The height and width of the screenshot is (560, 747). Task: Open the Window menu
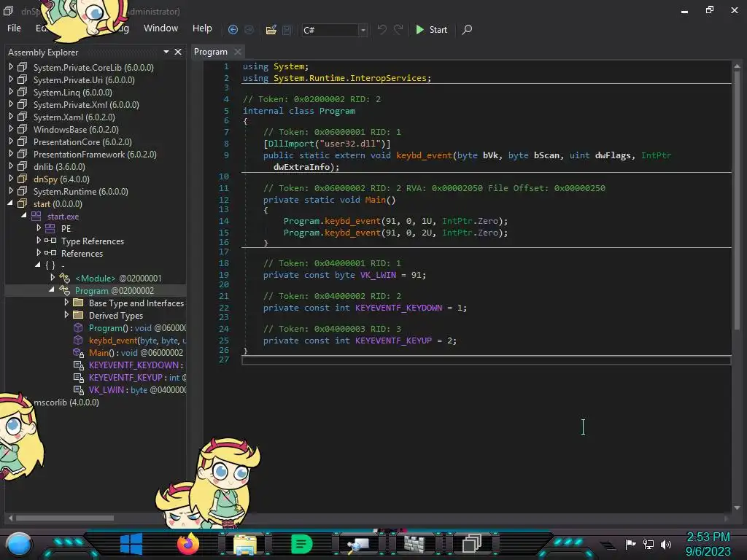(x=160, y=28)
